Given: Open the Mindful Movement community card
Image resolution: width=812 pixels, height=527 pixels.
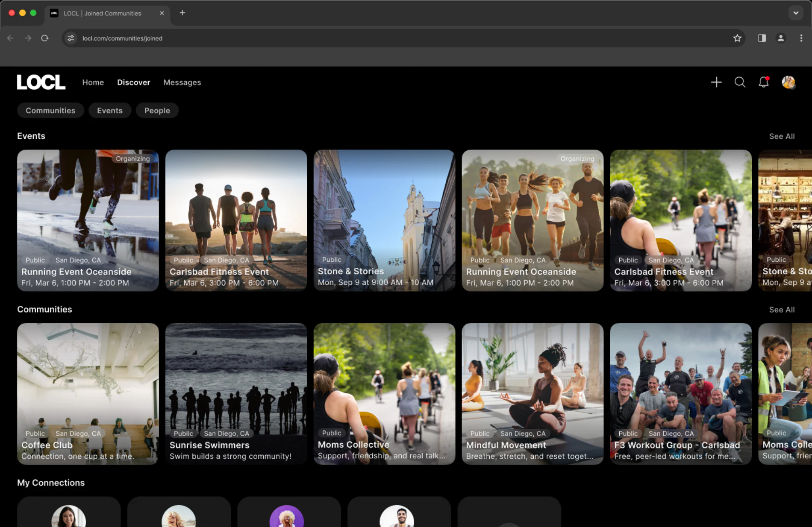Looking at the screenshot, I should click(x=533, y=394).
